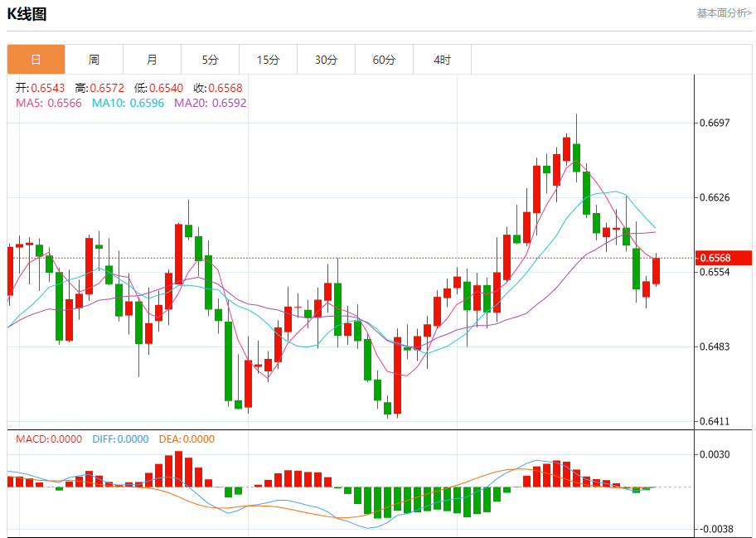Open the 5分 interval tab
Screen dimensions: 756x538
(x=211, y=60)
